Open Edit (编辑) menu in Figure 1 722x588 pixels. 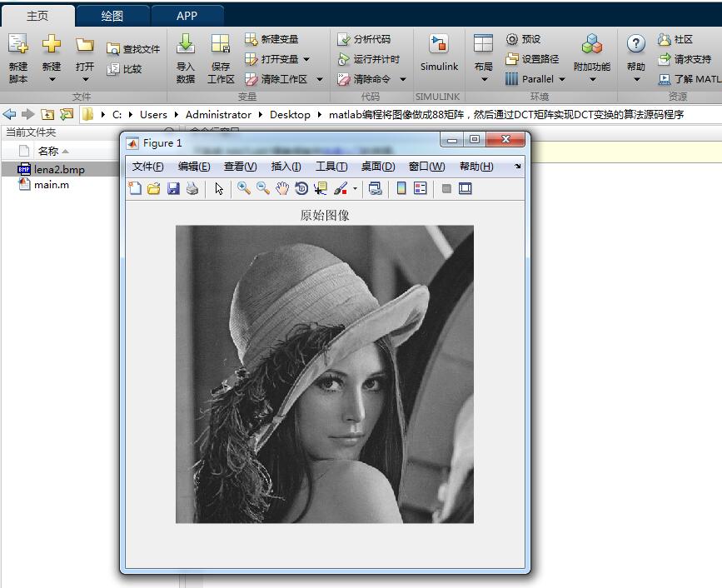click(x=194, y=167)
